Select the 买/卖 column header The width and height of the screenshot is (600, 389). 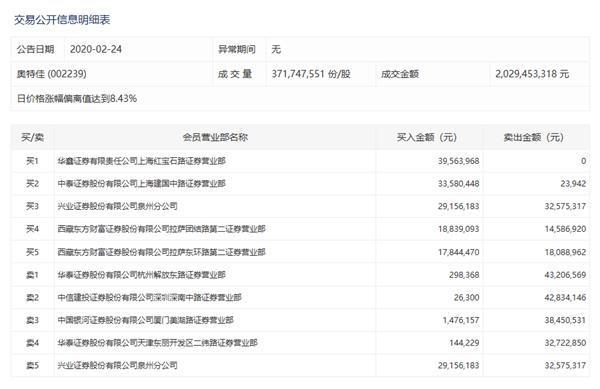coord(33,137)
